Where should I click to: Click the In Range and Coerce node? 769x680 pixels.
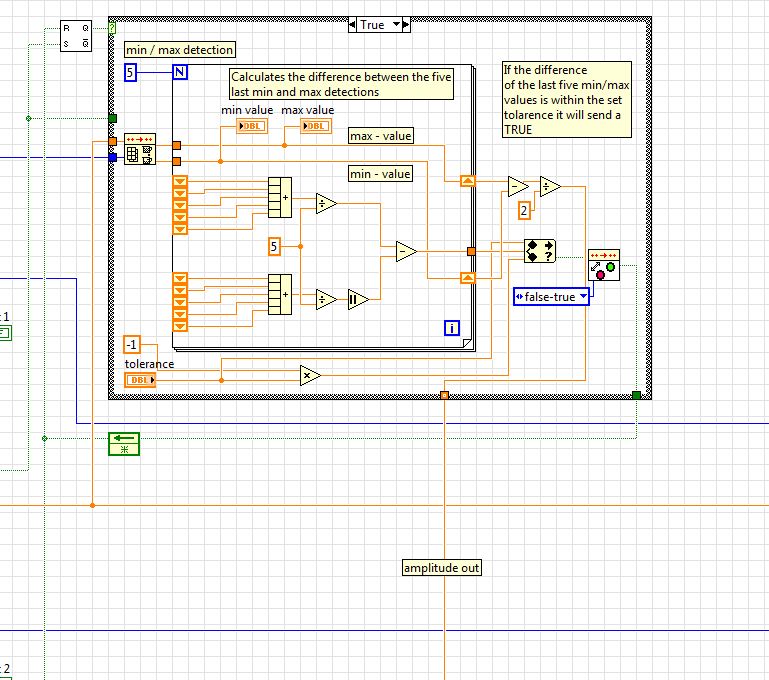[x=539, y=251]
